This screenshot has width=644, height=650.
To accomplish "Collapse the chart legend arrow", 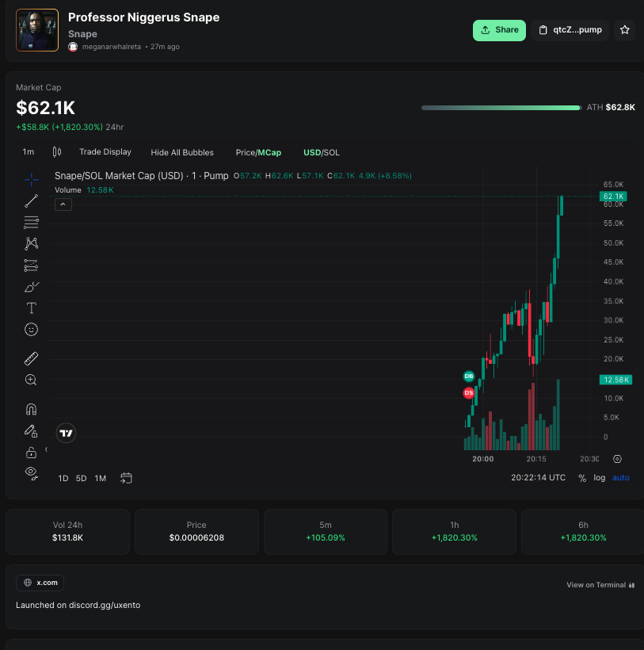I will [63, 205].
